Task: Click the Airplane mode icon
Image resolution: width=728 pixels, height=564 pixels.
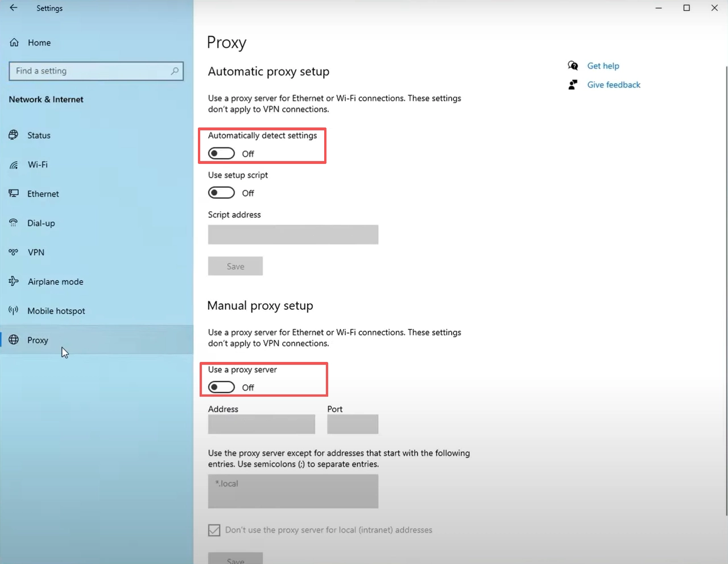Action: (13, 281)
